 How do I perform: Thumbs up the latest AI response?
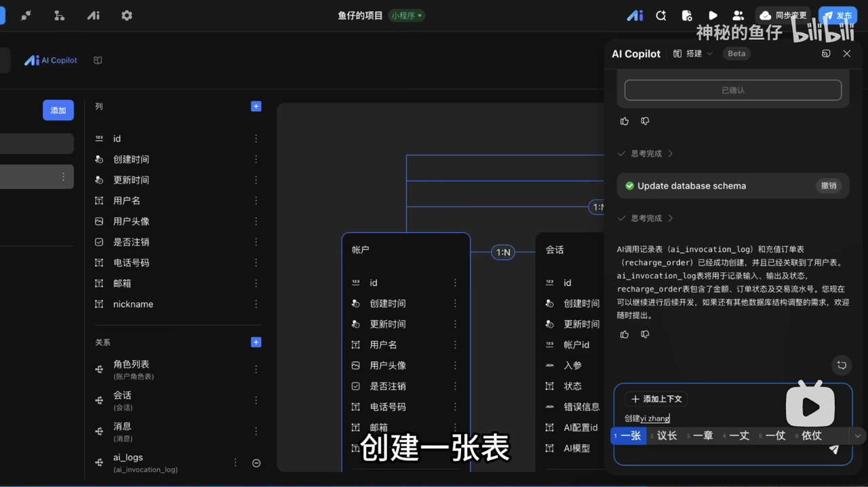click(625, 334)
